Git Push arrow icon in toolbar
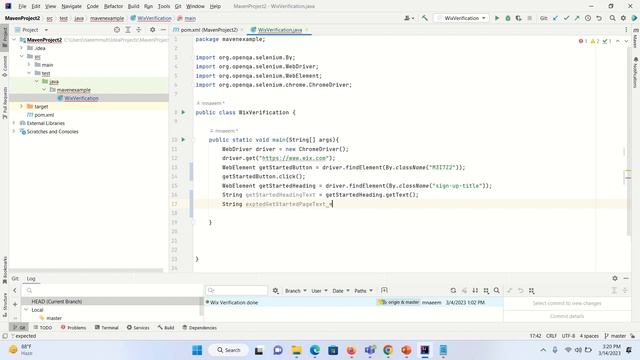Viewport: 640px width, 360px height. 577,18
